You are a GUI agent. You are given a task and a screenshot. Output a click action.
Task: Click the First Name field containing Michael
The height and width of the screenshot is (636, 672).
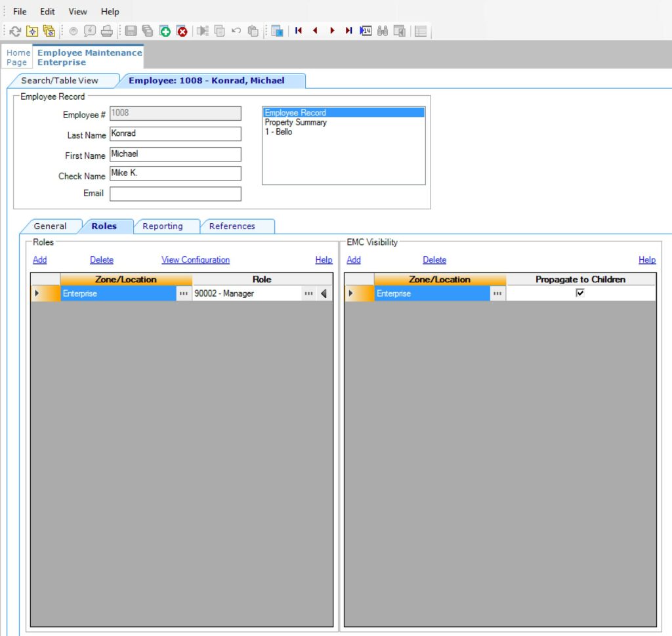175,154
